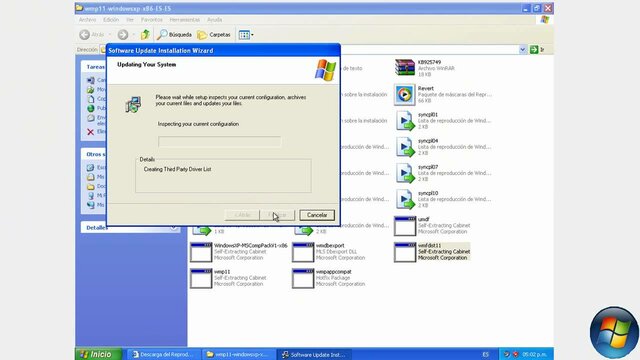Switch to wmp11-windowsxp taskbar item
The width and height of the screenshot is (640, 360).
pos(239,354)
